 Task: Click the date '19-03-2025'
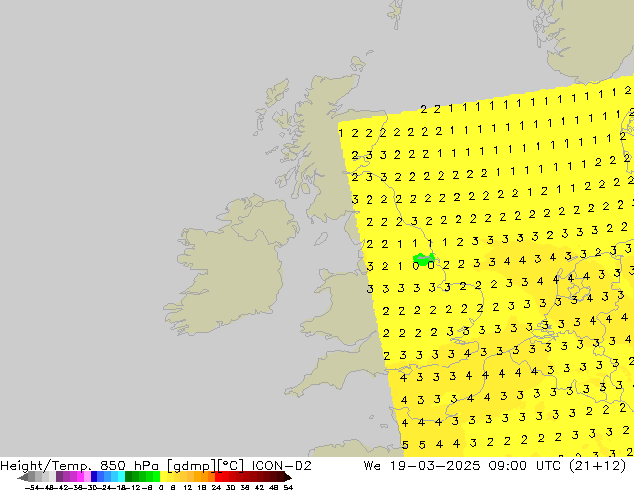pos(435,466)
